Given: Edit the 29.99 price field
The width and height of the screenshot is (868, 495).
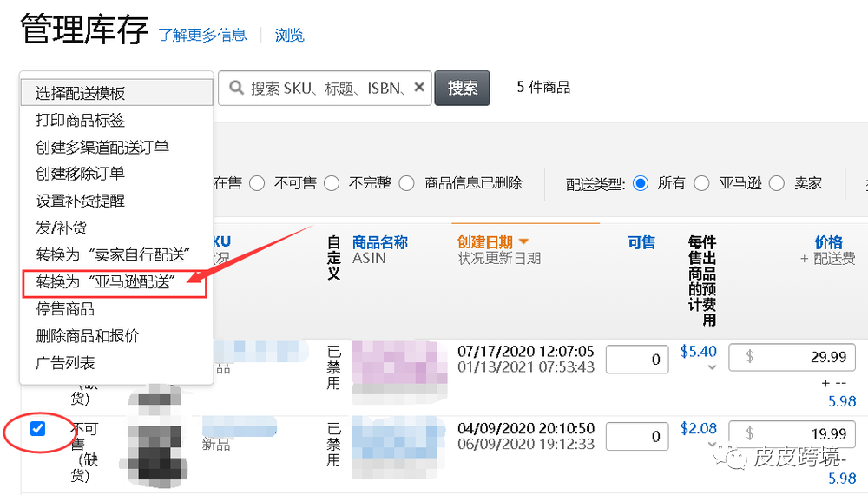Looking at the screenshot, I should coord(792,357).
